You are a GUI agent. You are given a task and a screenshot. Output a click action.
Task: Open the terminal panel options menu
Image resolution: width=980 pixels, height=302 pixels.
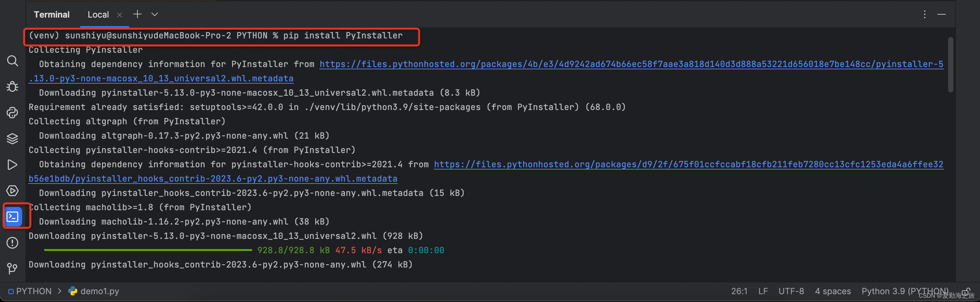pos(924,14)
